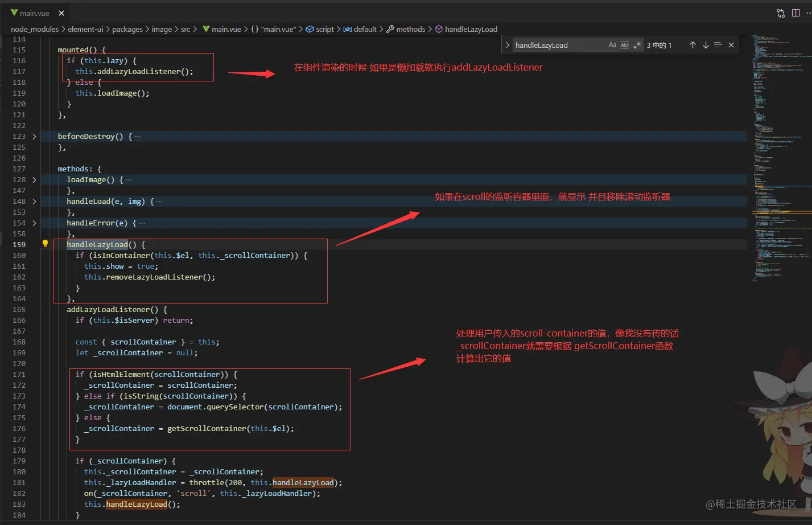Click 'this.loadImage();' on line 119
Viewport: 812px width, 525px height.
click(x=112, y=93)
